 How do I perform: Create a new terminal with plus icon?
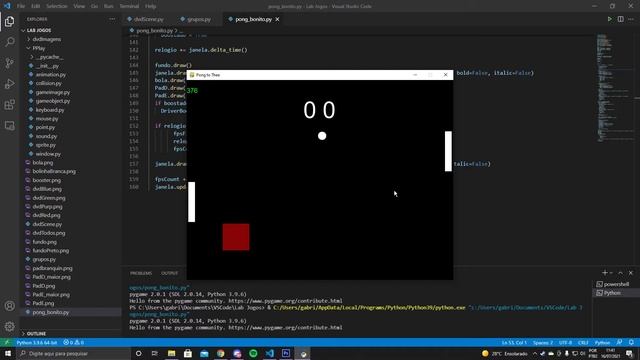pos(604,273)
